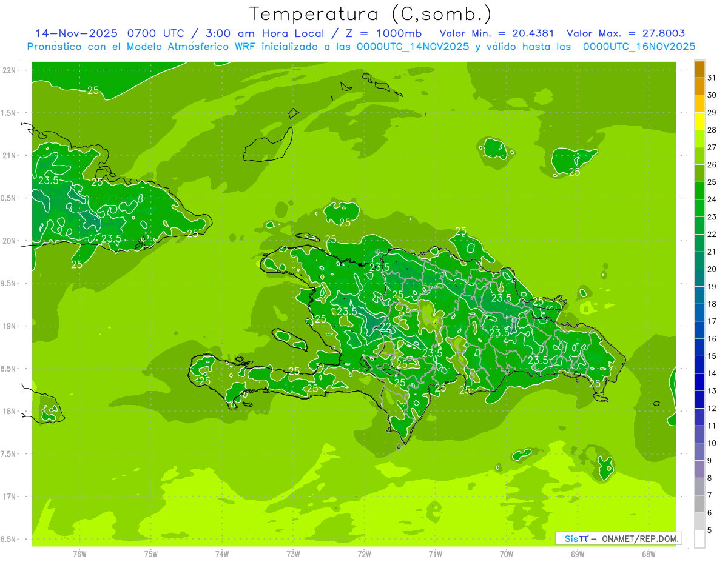Click the title "Temperatura (C,somb.)"
The width and height of the screenshot is (728, 562).
pos(371,14)
